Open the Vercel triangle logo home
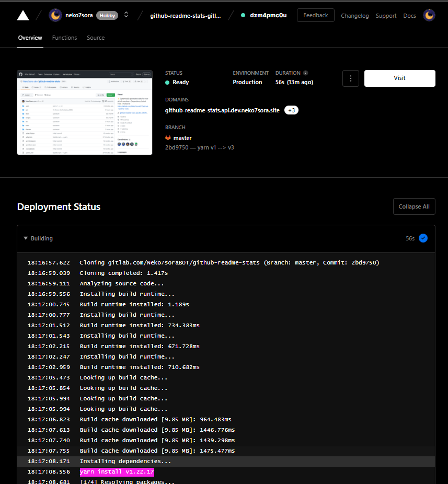Image resolution: width=448 pixels, height=484 pixels. pos(23,15)
